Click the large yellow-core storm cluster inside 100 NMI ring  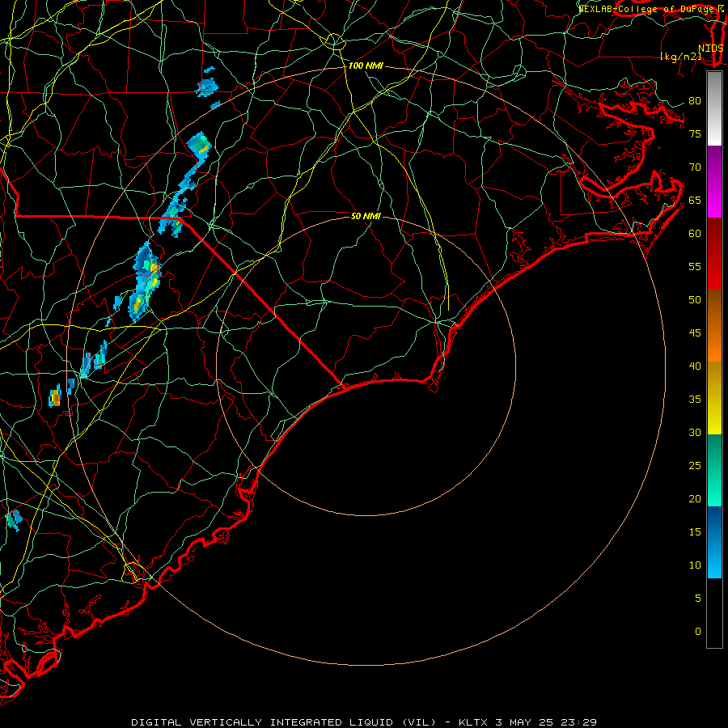tap(146, 281)
